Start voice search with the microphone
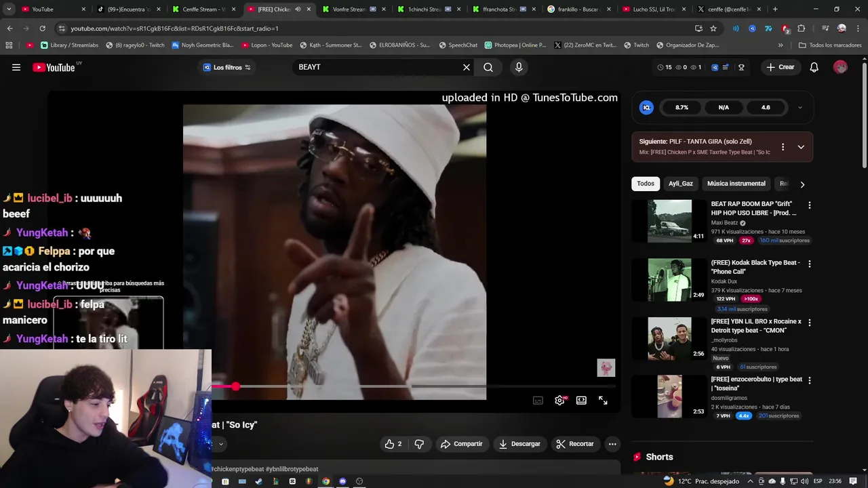Viewport: 868px width, 488px height. click(x=519, y=67)
